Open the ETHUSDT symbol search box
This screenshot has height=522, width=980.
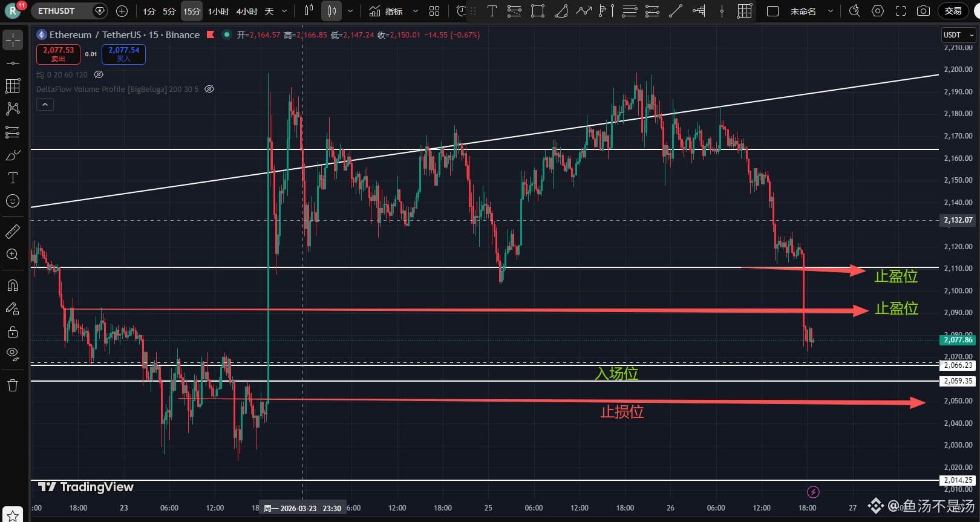click(x=69, y=11)
